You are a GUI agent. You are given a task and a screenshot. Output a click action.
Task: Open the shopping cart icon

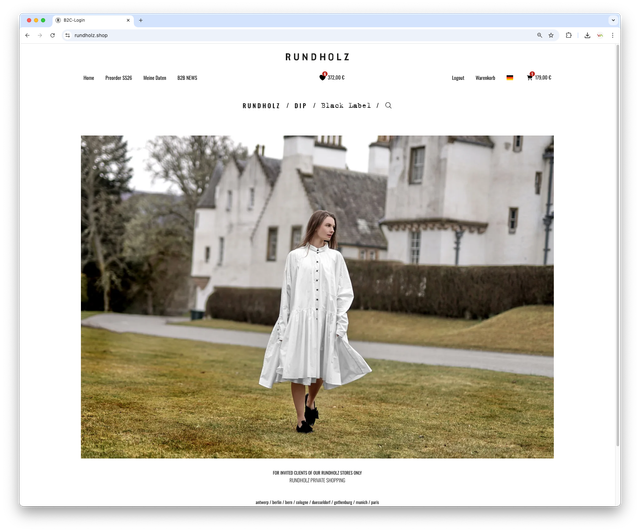coord(530,77)
